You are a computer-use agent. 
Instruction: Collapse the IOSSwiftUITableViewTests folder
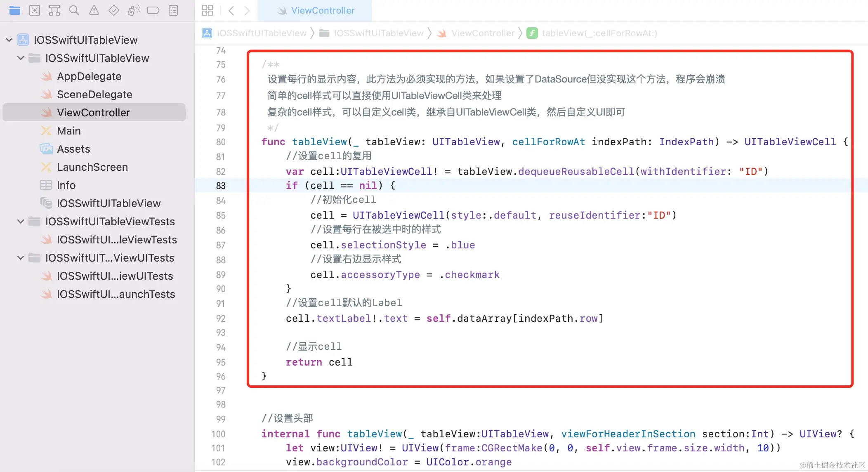pos(21,222)
